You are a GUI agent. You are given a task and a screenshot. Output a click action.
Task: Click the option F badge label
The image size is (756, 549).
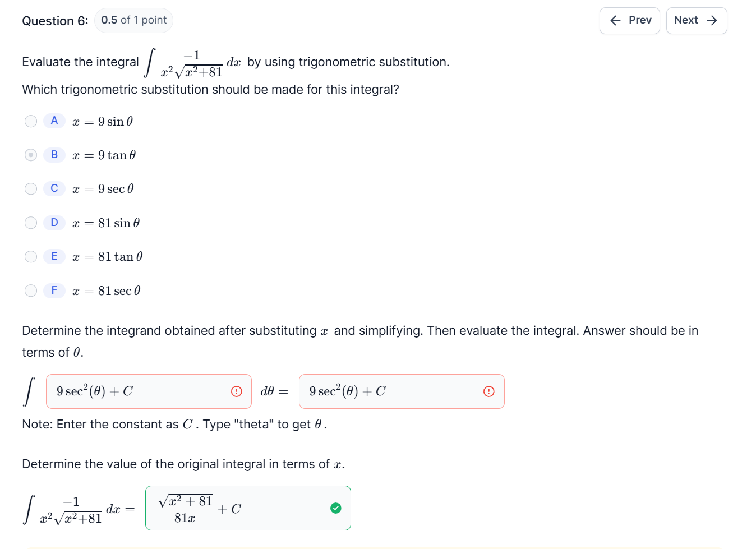pyautogui.click(x=54, y=290)
